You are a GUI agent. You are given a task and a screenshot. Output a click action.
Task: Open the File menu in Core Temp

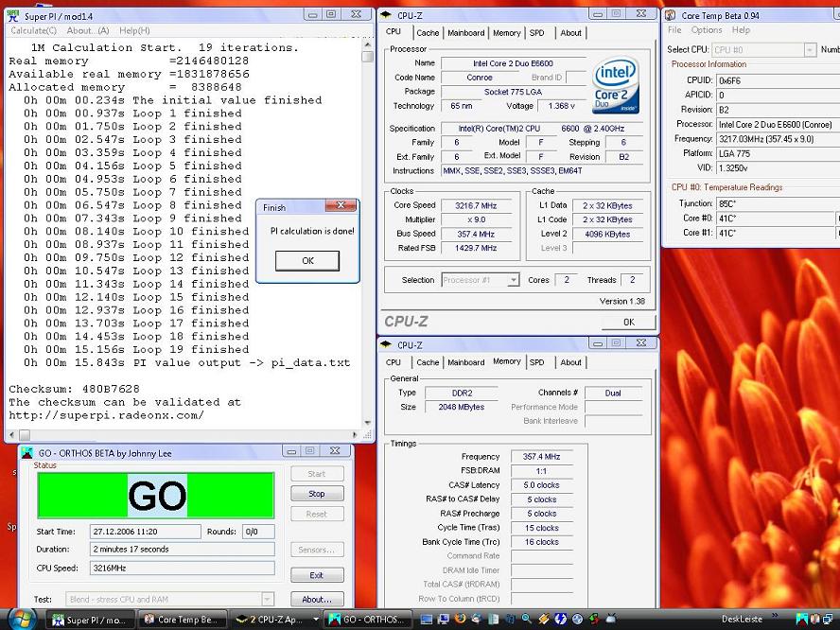(x=674, y=30)
